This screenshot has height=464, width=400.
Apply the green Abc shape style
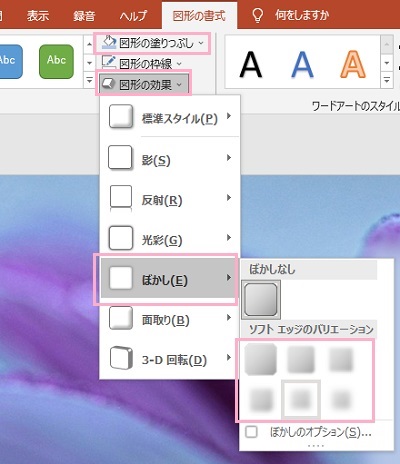(x=56, y=61)
